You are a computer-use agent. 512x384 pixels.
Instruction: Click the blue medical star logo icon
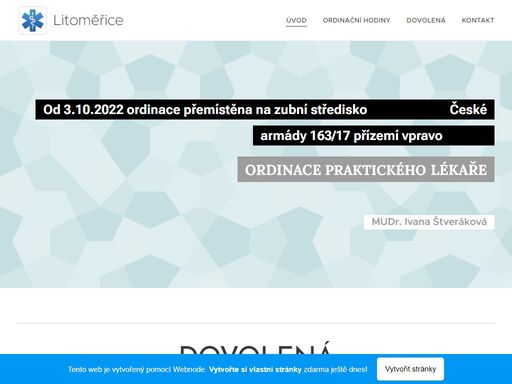(x=32, y=20)
